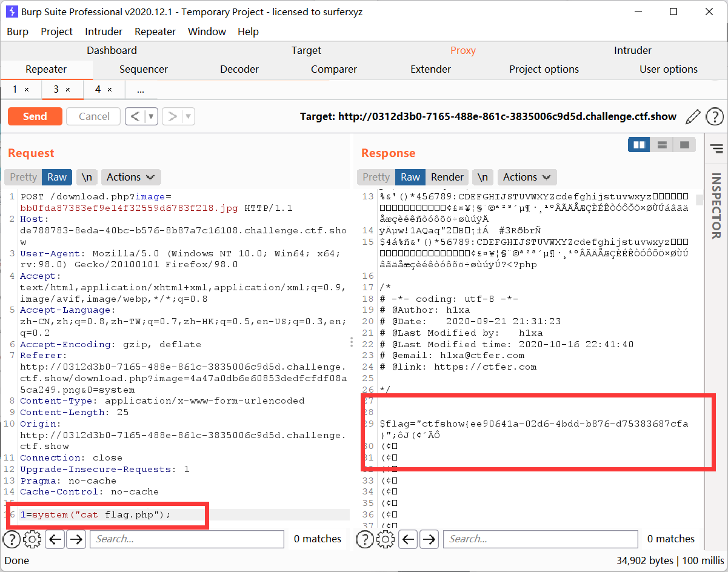The width and height of the screenshot is (728, 572).
Task: Go to previous response search match
Action: click(409, 539)
